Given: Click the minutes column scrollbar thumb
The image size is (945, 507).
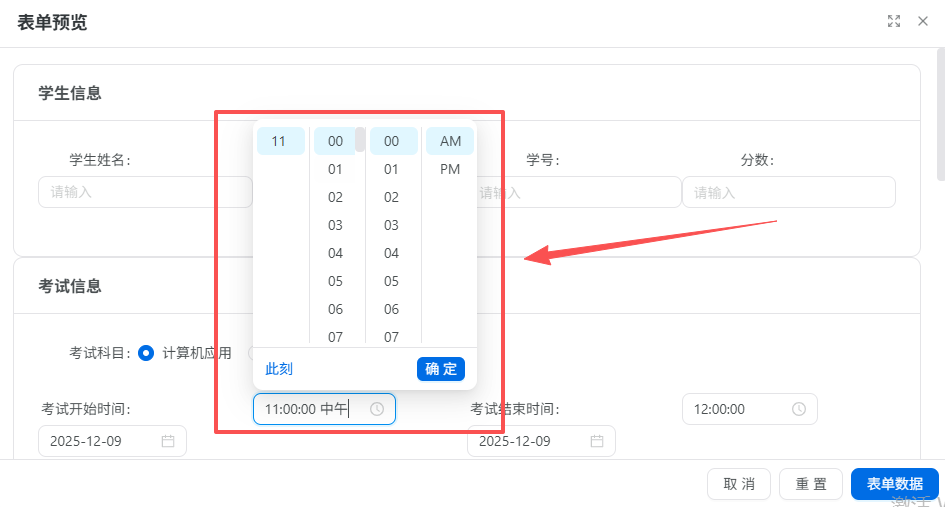Looking at the screenshot, I should pyautogui.click(x=360, y=140).
